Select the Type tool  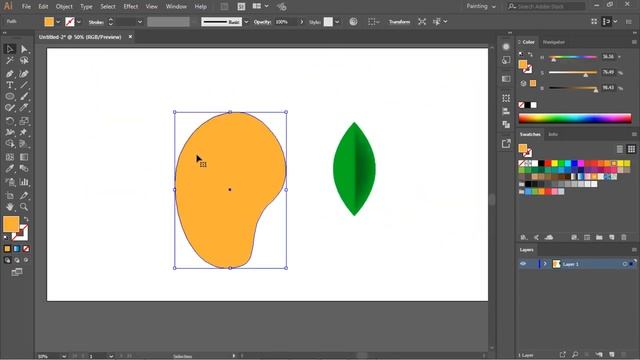(x=10, y=85)
